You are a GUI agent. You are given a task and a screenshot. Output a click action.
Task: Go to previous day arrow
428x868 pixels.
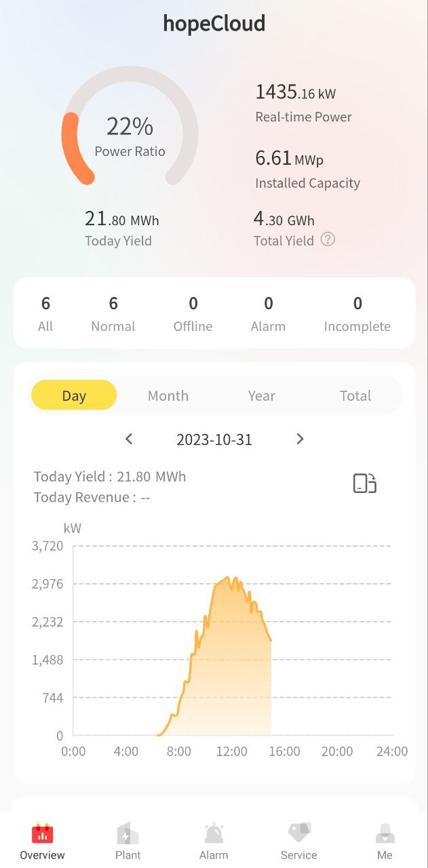pos(129,439)
